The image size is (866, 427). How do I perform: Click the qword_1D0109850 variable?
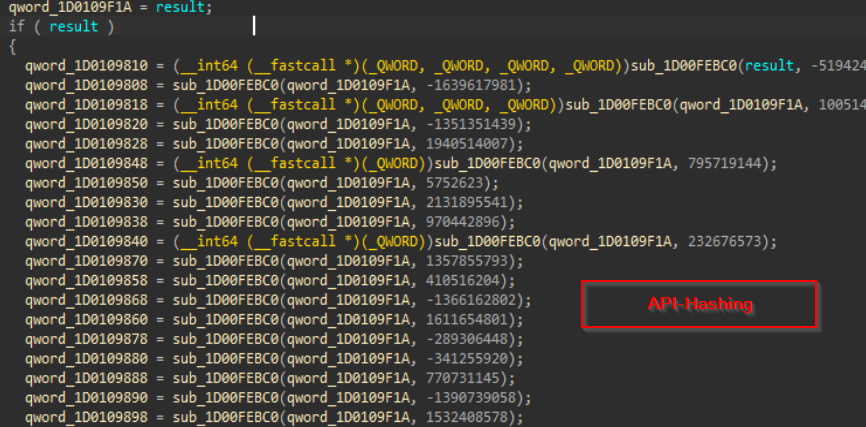point(87,183)
